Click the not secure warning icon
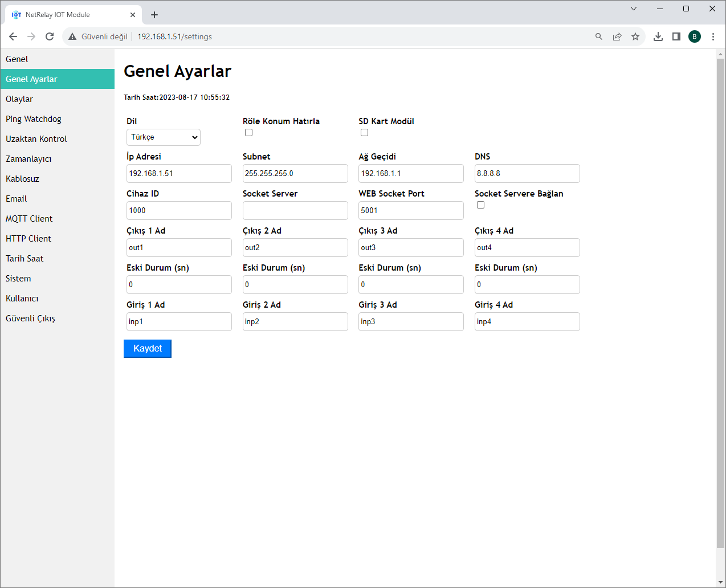The height and width of the screenshot is (588, 726). (72, 36)
